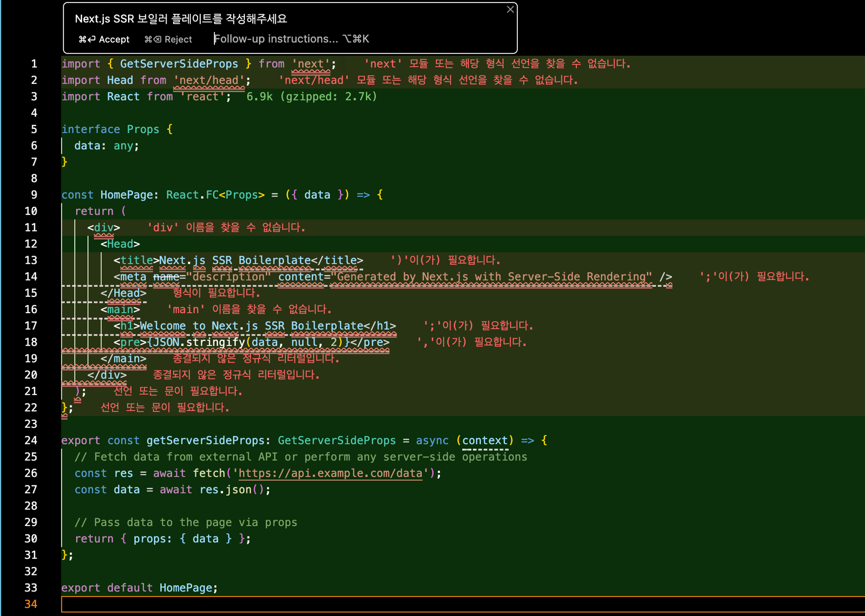Click the error message '형식이 필요합니다.' on line 15
The width and height of the screenshot is (865, 616).
point(217,293)
